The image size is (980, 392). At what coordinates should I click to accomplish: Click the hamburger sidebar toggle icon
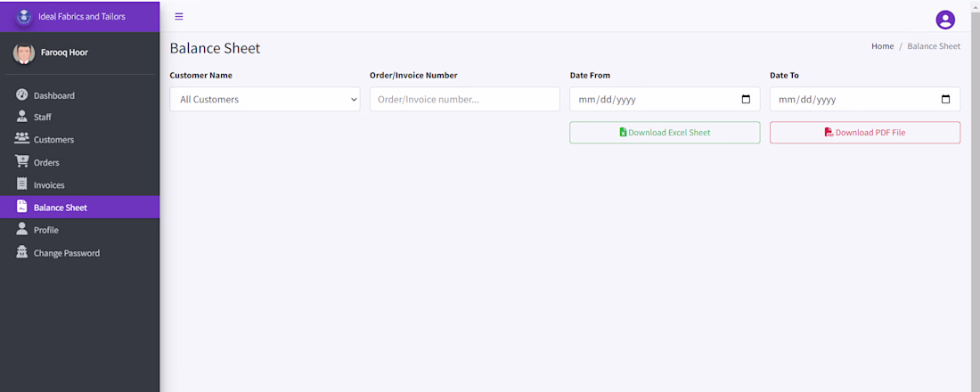pyautogui.click(x=179, y=16)
